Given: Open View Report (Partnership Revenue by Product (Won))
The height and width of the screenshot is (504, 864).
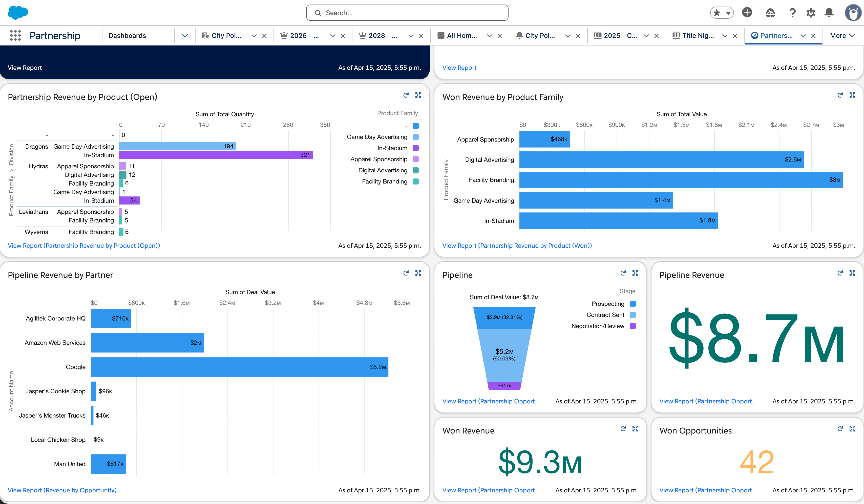Looking at the screenshot, I should [517, 245].
